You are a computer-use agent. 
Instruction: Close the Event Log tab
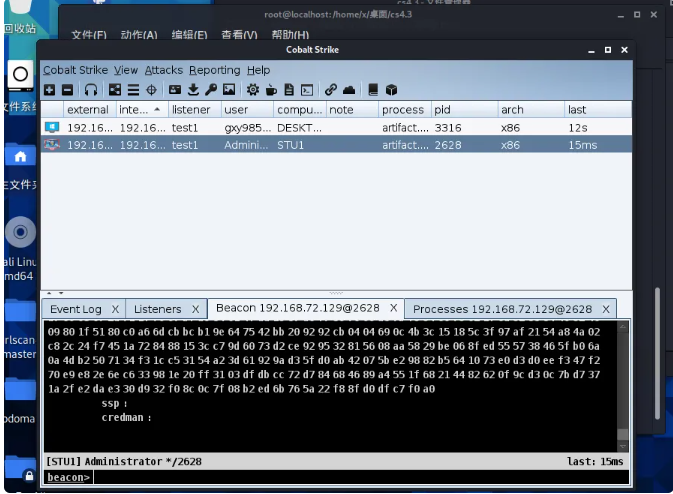(115, 309)
